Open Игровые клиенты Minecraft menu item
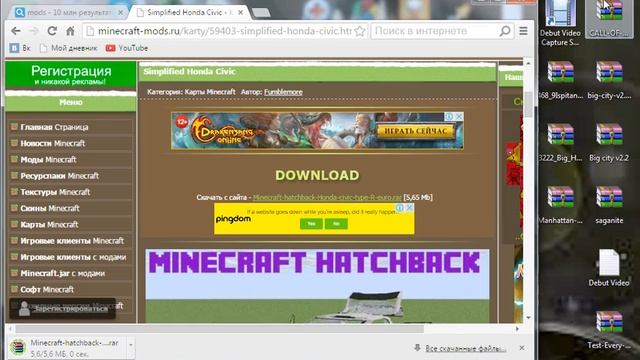Screen dimensions: 640x360 click(72, 241)
